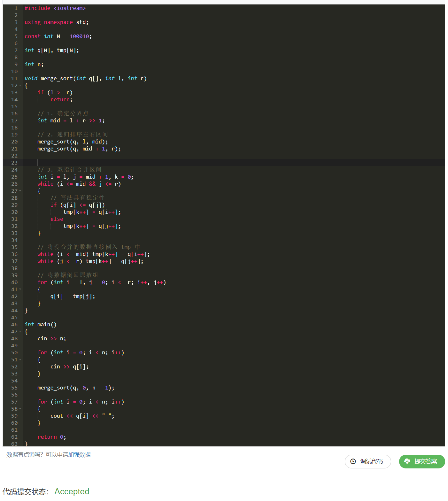The width and height of the screenshot is (448, 501).
Task: Click 'if (q[i] <= q[j])' condition
Action: pos(78,205)
